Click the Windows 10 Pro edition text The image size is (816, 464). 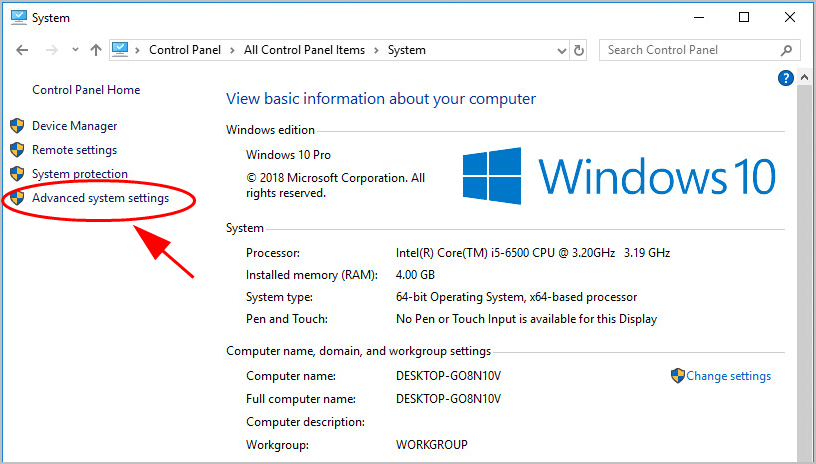288,155
